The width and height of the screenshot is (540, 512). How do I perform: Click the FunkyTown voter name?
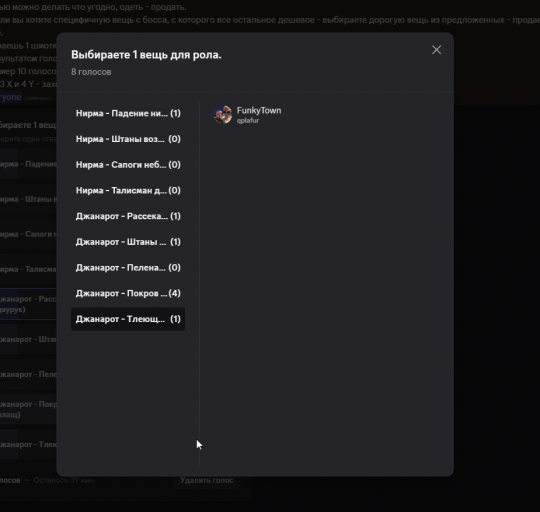tap(259, 111)
